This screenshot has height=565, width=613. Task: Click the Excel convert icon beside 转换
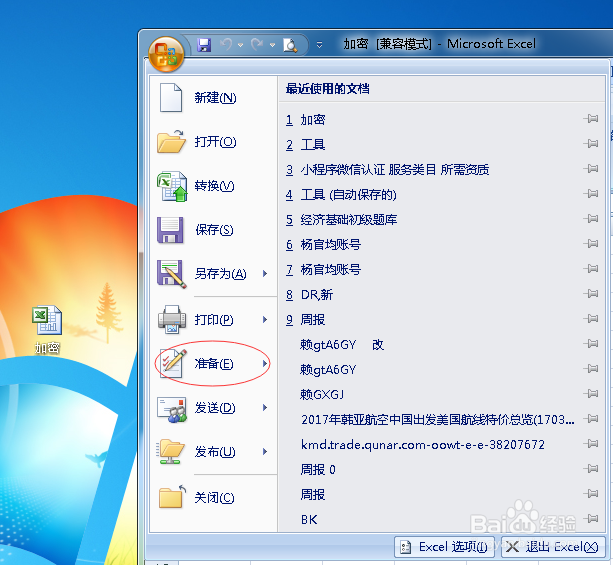[x=172, y=186]
